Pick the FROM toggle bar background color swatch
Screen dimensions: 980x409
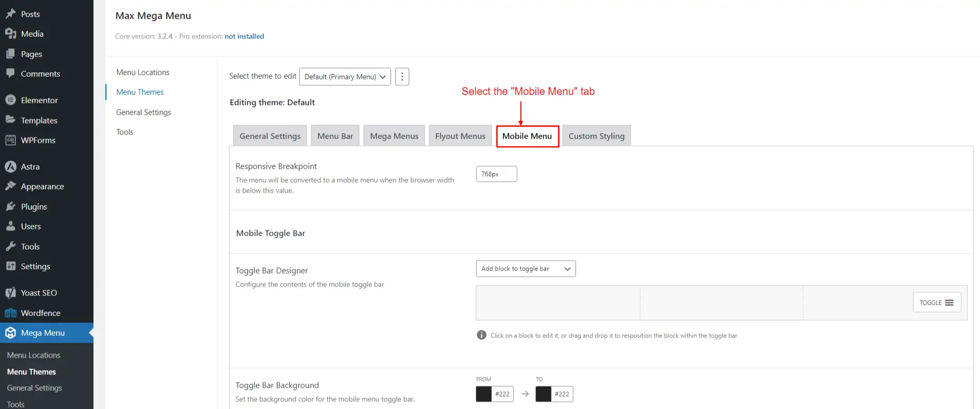pos(484,394)
